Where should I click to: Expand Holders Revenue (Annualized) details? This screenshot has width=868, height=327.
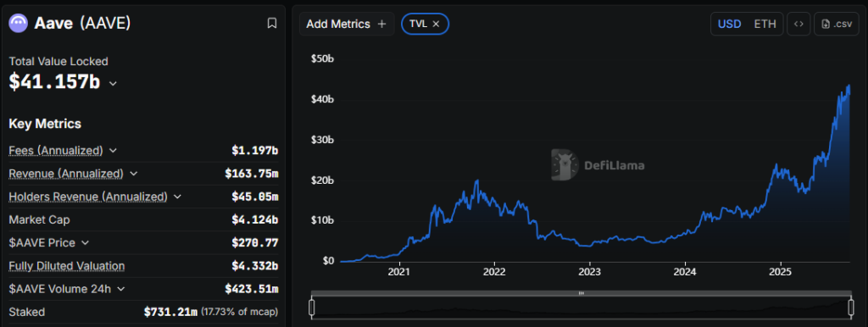pos(177,197)
